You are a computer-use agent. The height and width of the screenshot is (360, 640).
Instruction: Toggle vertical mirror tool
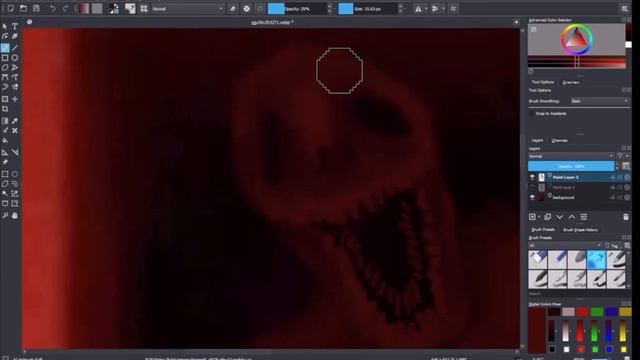point(435,9)
